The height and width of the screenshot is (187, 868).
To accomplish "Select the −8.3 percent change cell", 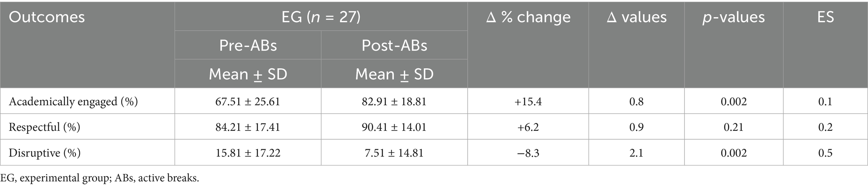I will click(x=528, y=153).
